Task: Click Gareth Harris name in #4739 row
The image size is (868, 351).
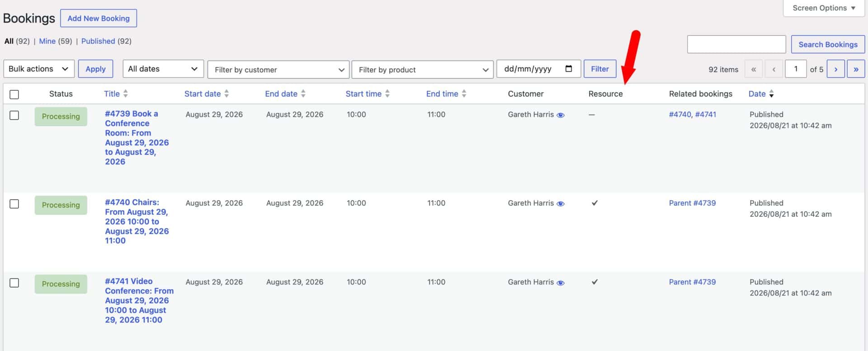Action: click(531, 114)
